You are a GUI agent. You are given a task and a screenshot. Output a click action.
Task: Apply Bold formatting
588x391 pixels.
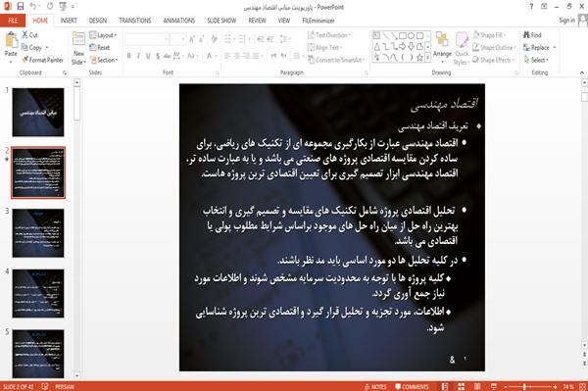(x=129, y=56)
